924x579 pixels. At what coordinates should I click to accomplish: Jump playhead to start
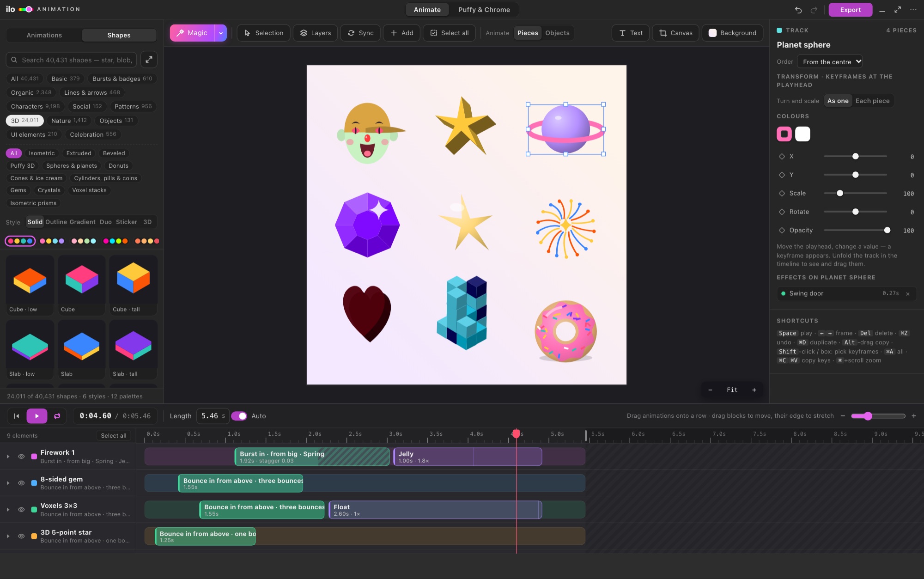coord(17,416)
